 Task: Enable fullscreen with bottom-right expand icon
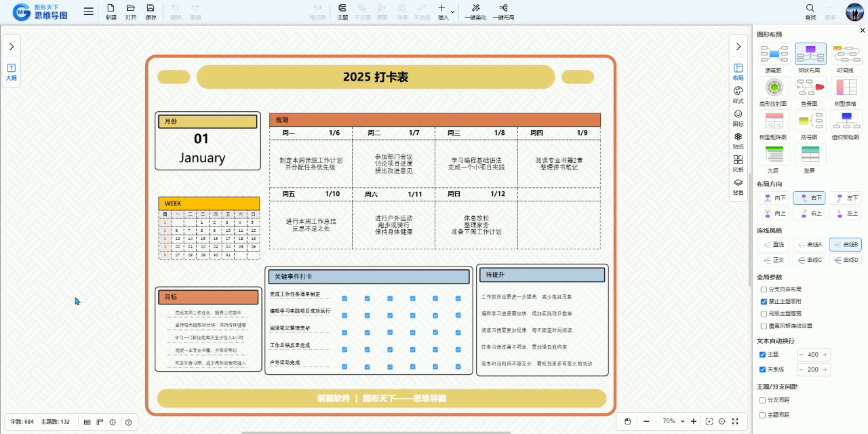735,422
